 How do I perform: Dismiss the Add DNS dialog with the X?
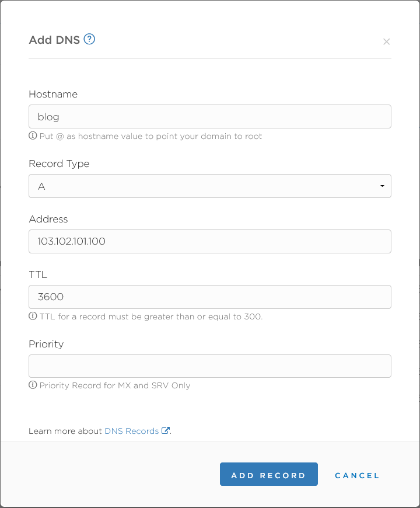[x=386, y=41]
